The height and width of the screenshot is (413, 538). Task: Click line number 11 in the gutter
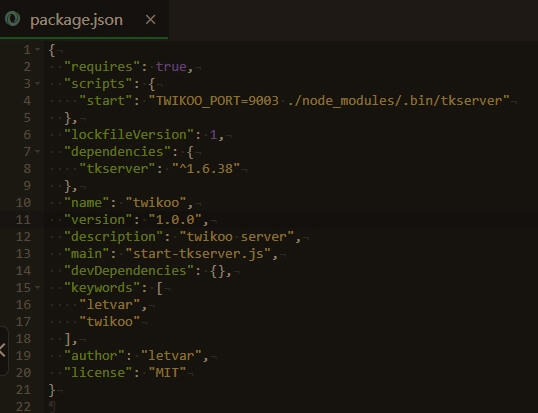pos(23,220)
